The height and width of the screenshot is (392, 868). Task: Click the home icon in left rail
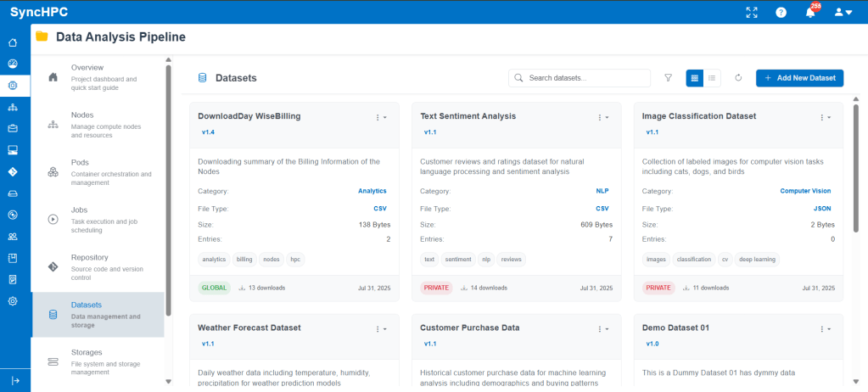(x=13, y=42)
